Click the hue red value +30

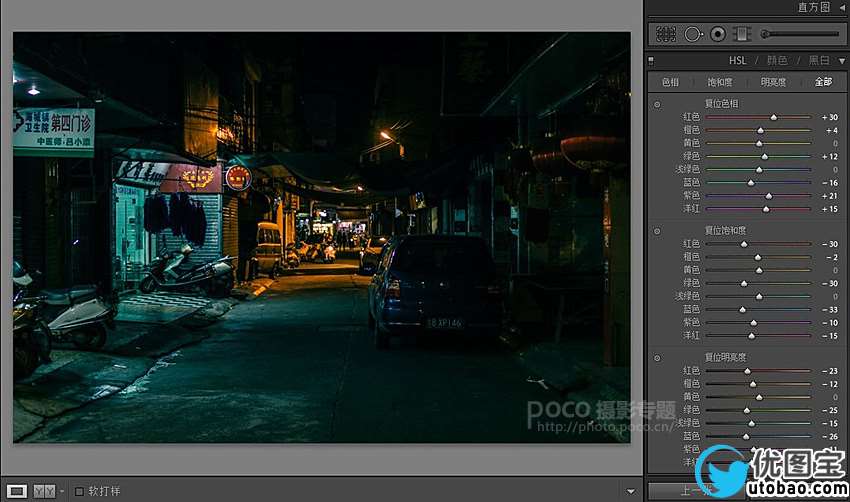(x=830, y=117)
